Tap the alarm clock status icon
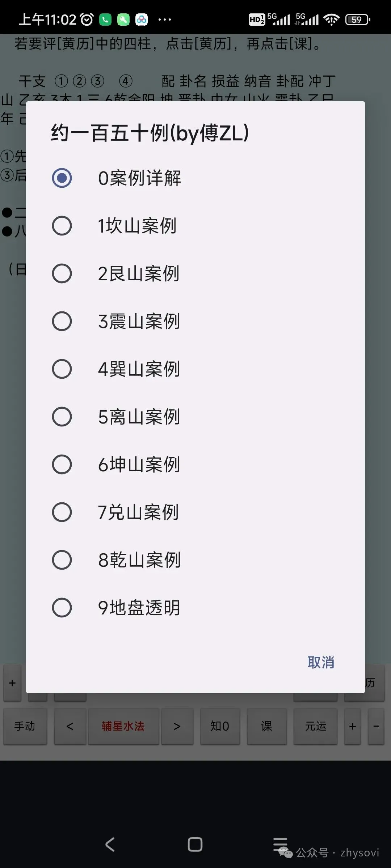 (x=87, y=20)
